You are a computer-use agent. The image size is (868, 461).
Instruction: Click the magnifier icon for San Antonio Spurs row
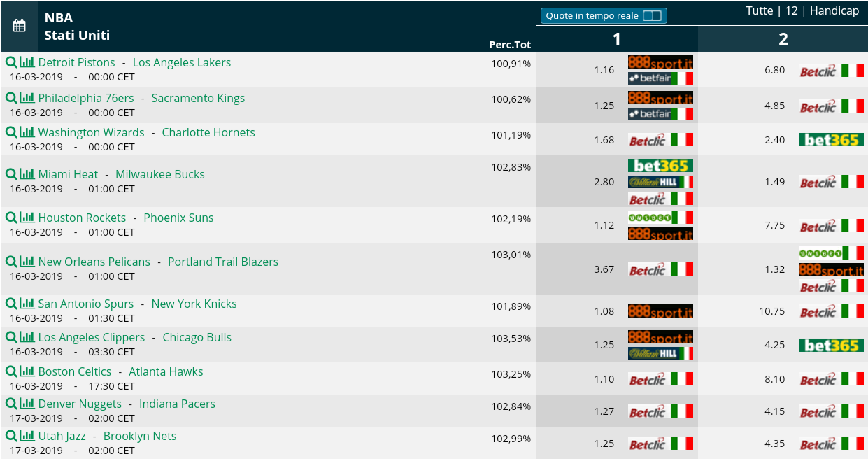click(x=11, y=304)
